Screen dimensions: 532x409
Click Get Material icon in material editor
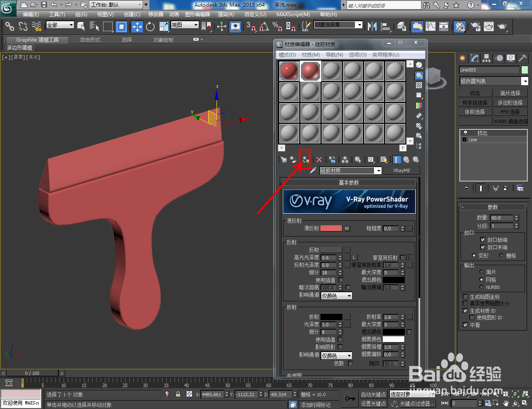coord(284,160)
